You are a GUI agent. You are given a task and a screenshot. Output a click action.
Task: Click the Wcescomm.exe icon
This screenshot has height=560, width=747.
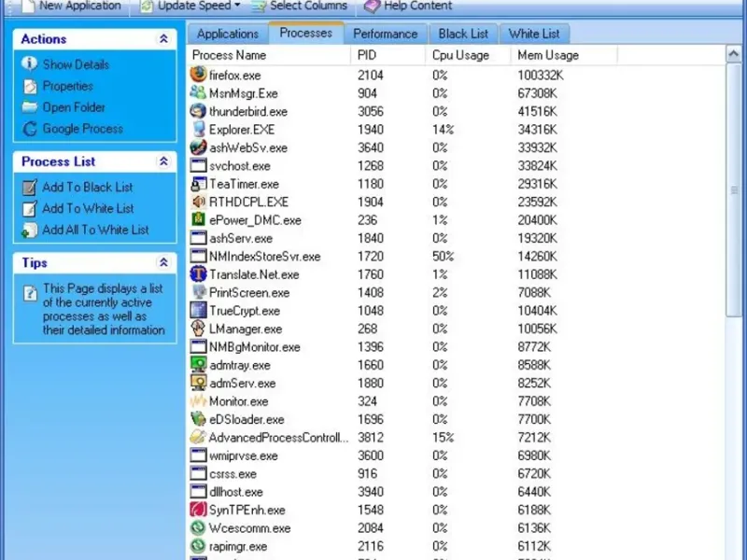[198, 527]
